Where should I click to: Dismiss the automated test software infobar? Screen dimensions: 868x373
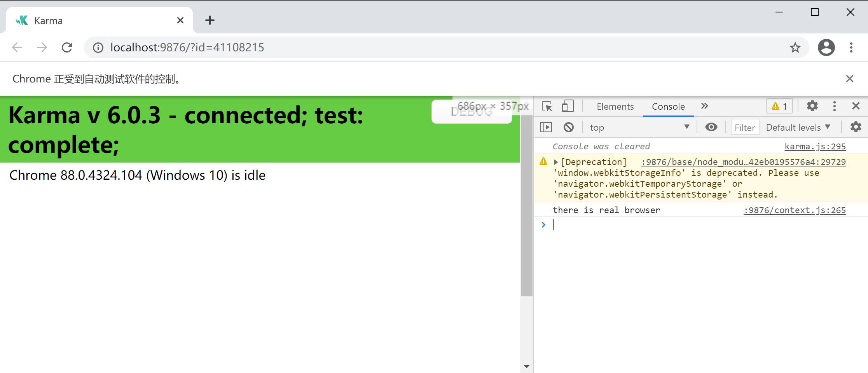point(849,79)
